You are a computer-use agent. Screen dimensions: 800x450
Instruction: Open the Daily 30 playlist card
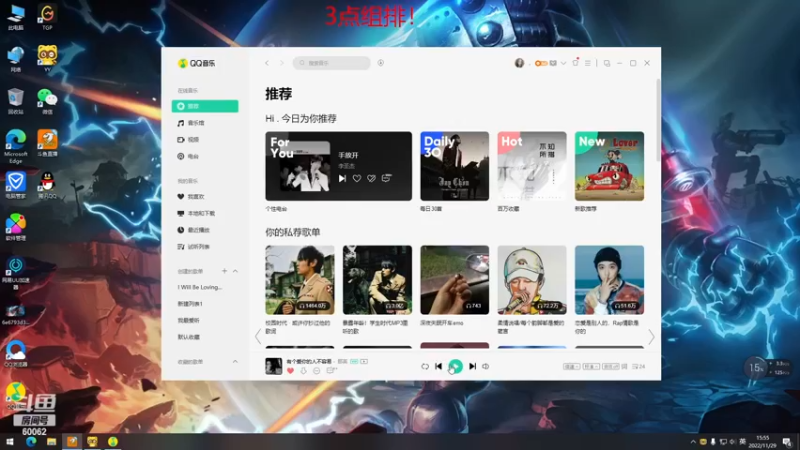click(x=455, y=166)
